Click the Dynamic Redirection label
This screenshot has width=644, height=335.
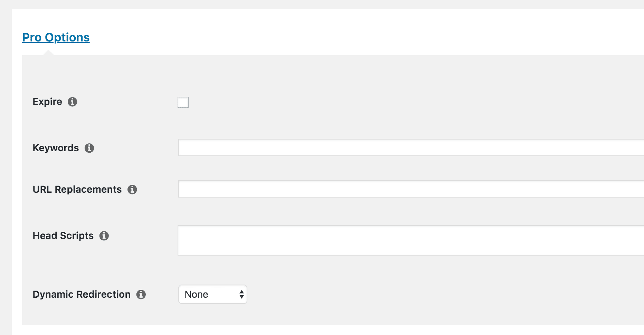pos(82,295)
